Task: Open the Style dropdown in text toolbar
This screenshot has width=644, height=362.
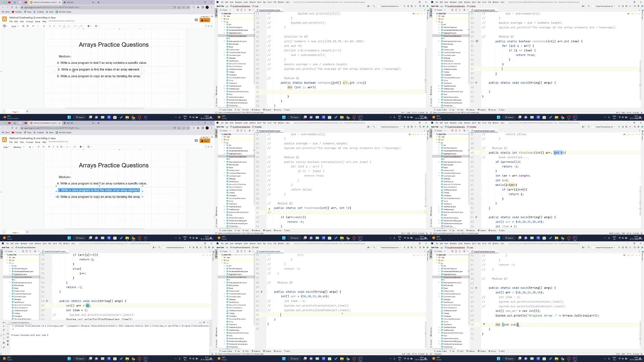Action: [x=6, y=147]
